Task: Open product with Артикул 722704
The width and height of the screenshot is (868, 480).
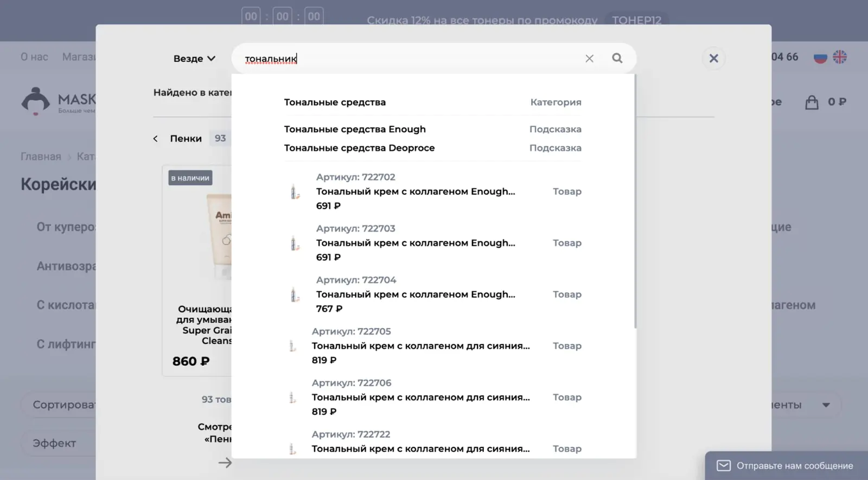Action: click(x=433, y=295)
